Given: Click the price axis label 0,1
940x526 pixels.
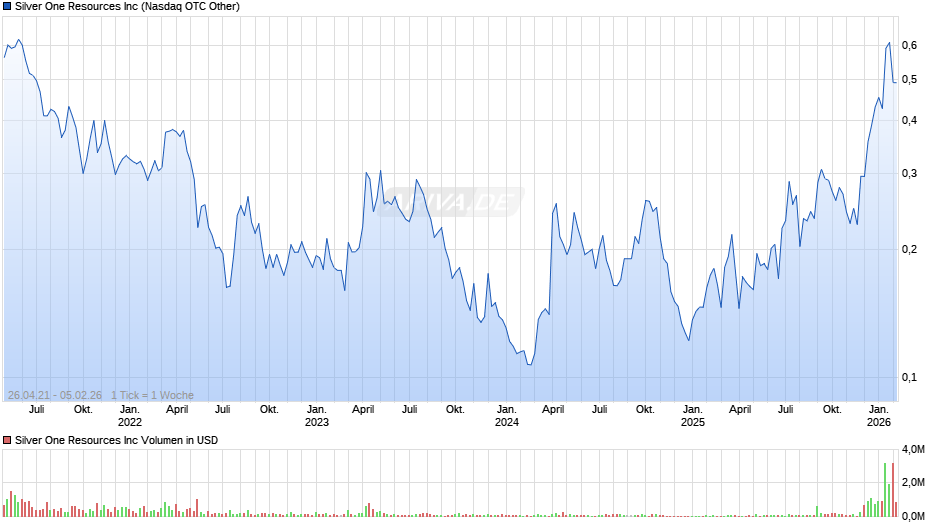Looking at the screenshot, I should 909,377.
